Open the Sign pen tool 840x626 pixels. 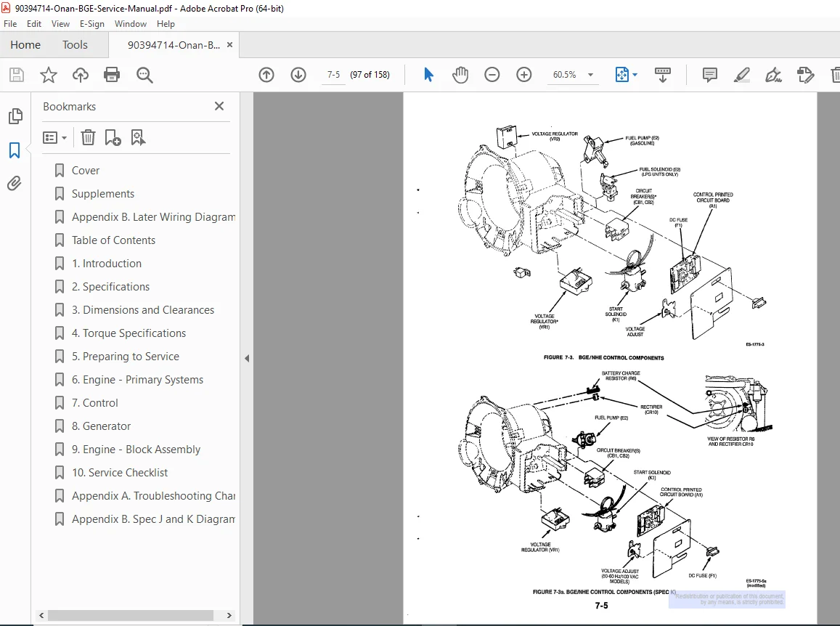[x=774, y=75]
